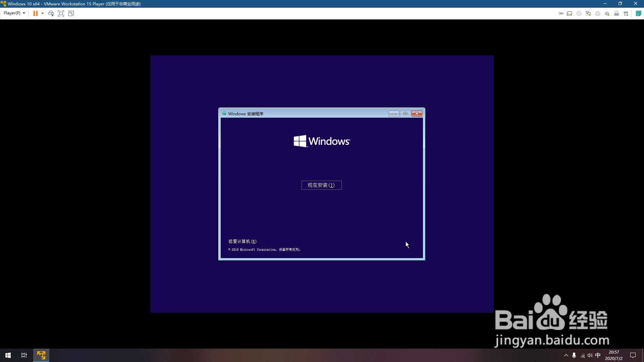This screenshot has width=644, height=362.
Task: Open the Player(P) menu
Action: coord(14,13)
